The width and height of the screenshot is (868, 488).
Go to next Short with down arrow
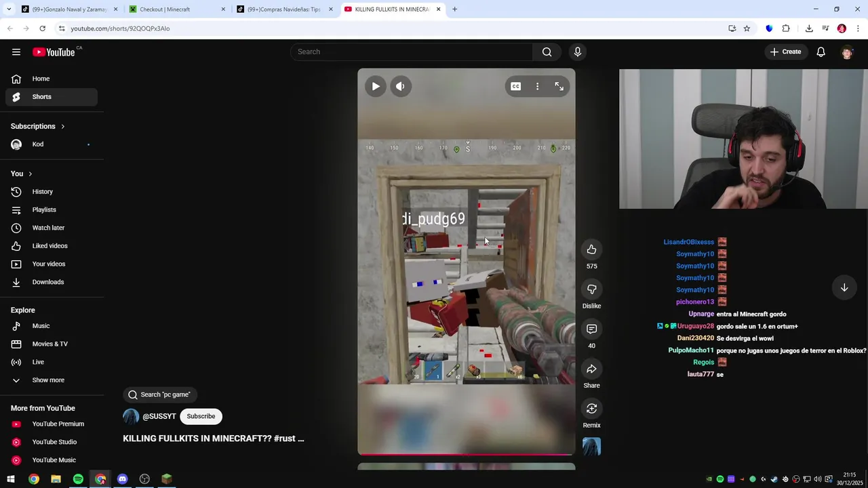tap(844, 287)
